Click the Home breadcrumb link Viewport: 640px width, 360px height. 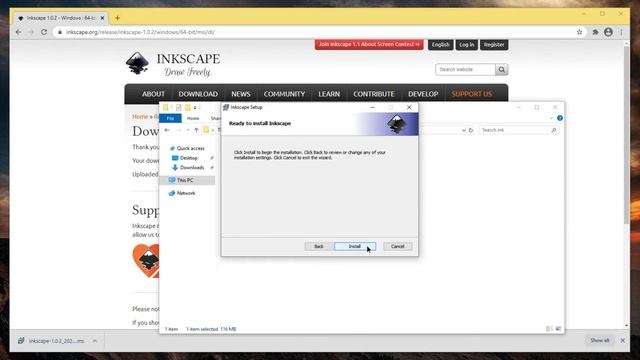tap(140, 117)
